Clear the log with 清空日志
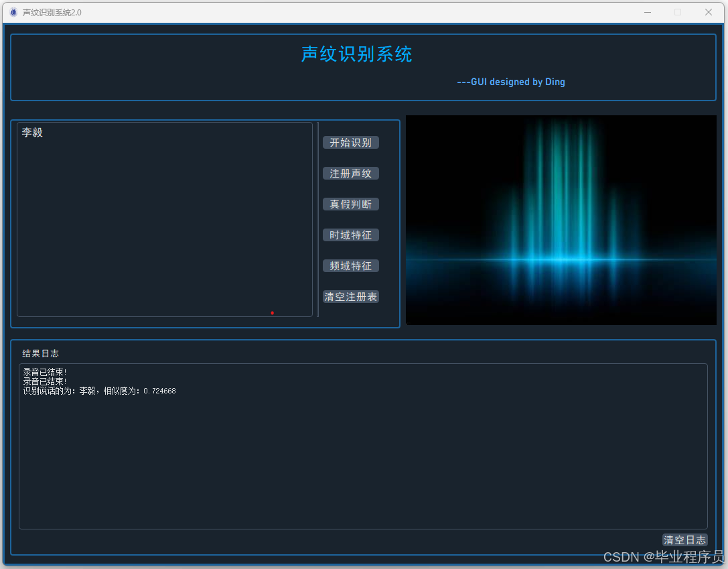This screenshot has width=728, height=569. [x=684, y=540]
